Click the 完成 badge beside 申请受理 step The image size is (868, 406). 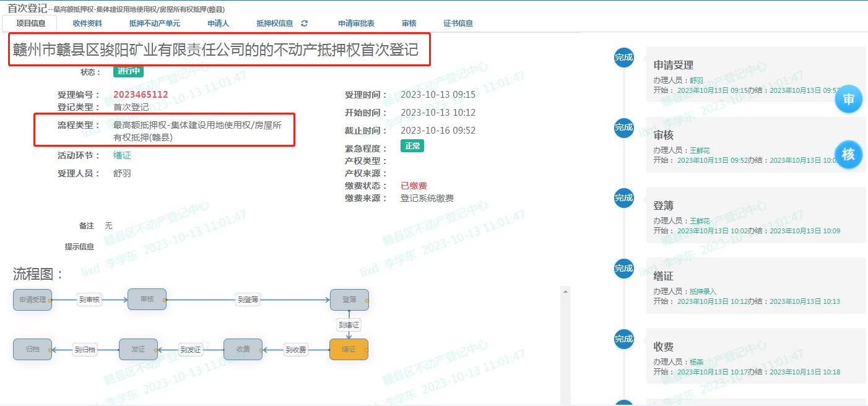624,58
